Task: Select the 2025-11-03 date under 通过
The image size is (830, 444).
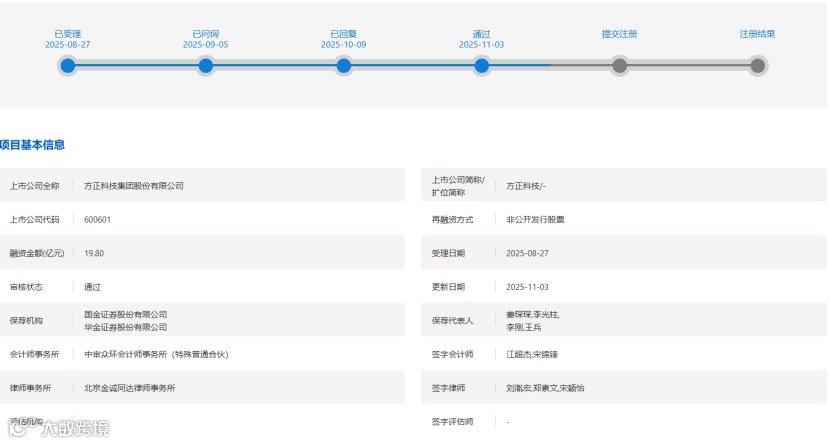Action: (482, 45)
